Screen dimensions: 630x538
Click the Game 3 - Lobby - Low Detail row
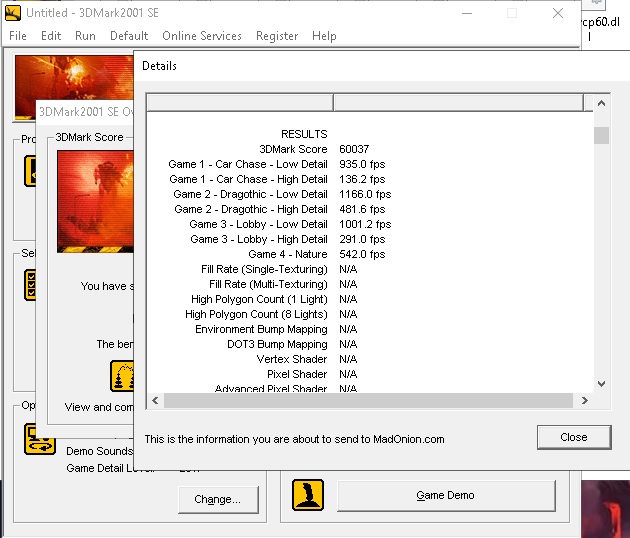(x=290, y=224)
